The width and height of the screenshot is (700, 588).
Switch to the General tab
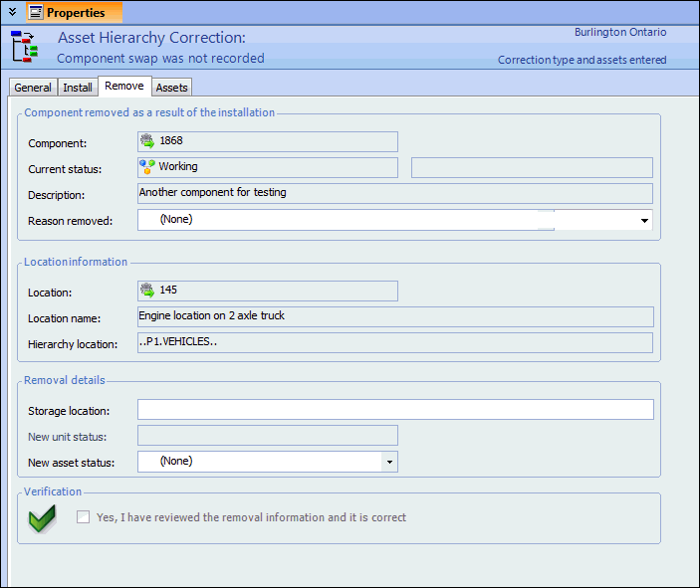pos(33,88)
